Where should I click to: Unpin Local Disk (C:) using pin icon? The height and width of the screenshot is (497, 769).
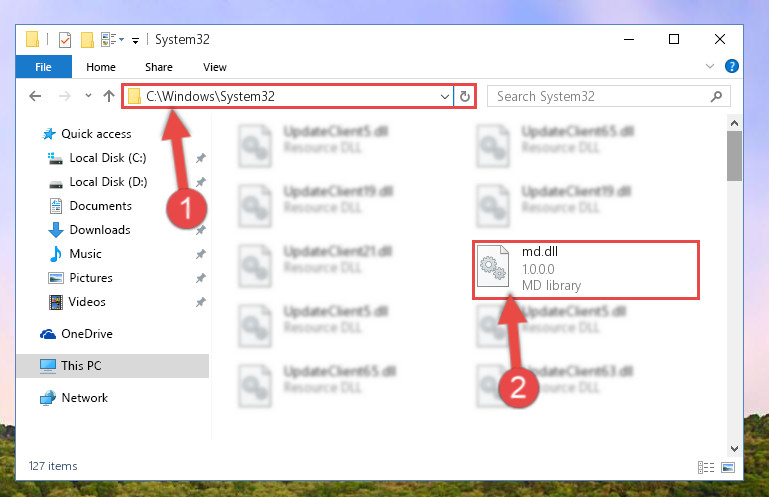click(x=201, y=158)
